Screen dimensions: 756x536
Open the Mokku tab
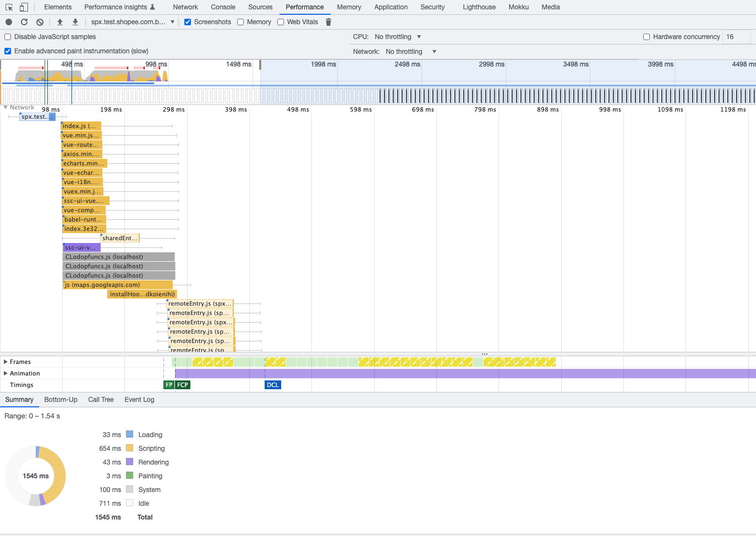tap(519, 7)
